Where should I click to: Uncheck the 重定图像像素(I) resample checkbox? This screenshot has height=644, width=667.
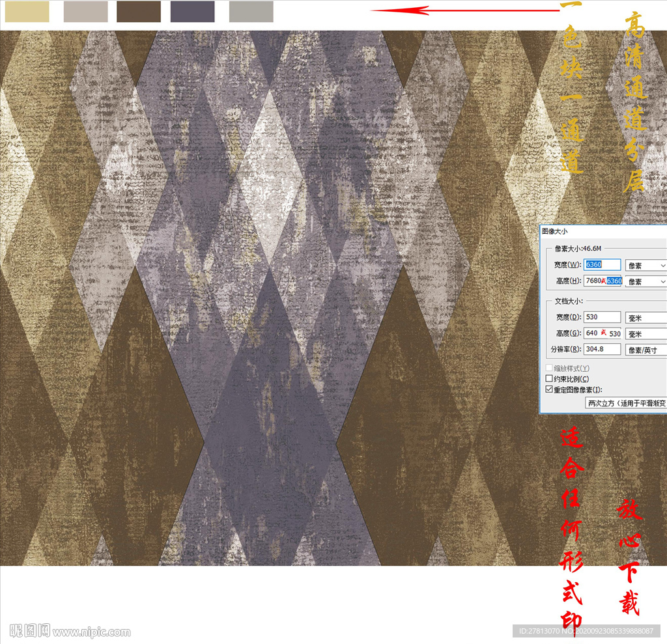tap(549, 389)
